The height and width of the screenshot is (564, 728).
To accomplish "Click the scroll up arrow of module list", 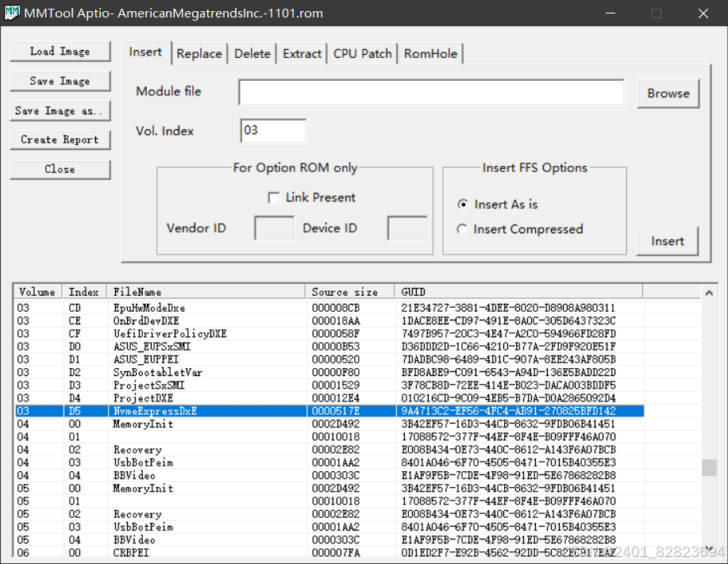I will pos(709,293).
